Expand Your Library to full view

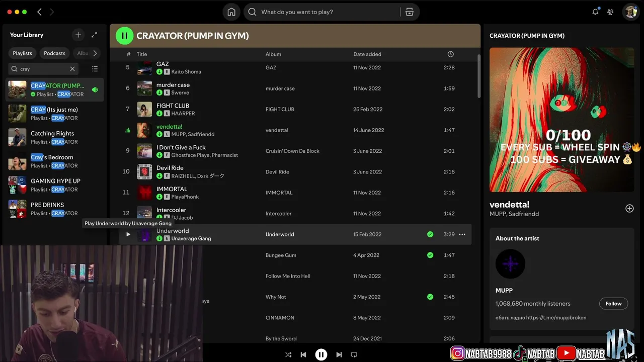94,35
